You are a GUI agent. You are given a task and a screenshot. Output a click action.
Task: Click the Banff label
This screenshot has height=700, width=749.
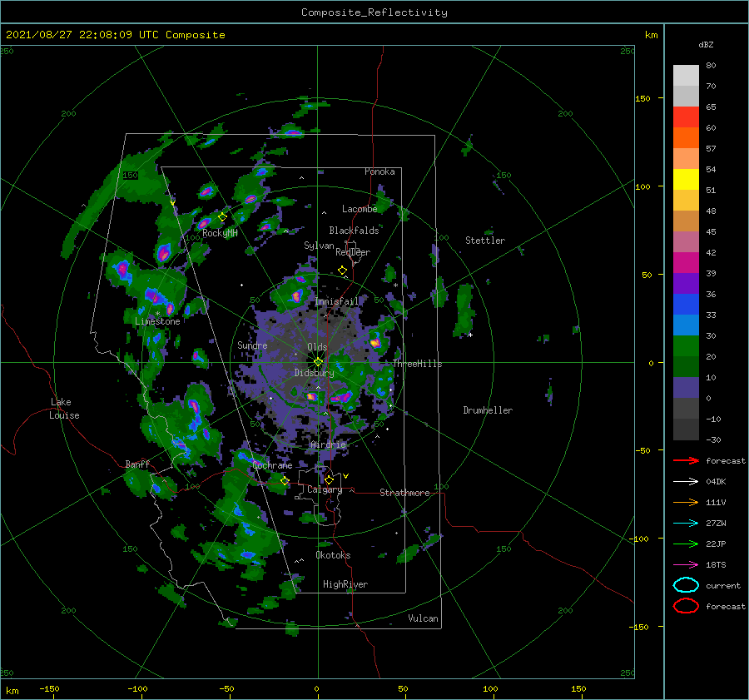(x=137, y=464)
